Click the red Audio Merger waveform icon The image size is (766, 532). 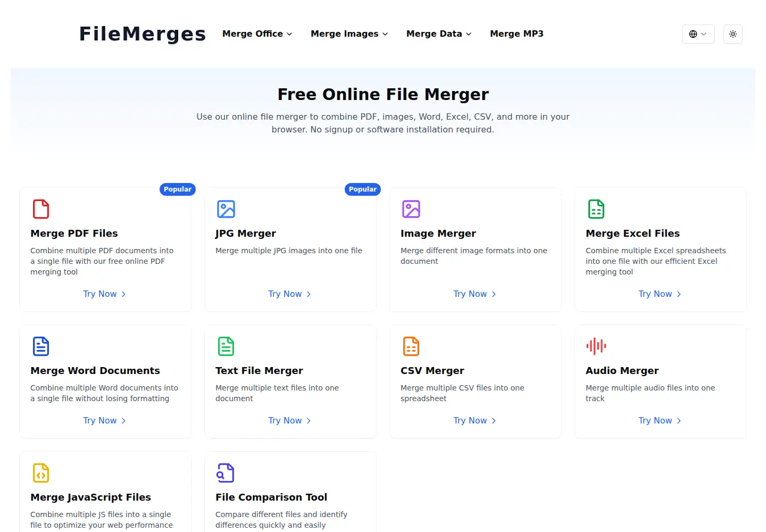(596, 346)
